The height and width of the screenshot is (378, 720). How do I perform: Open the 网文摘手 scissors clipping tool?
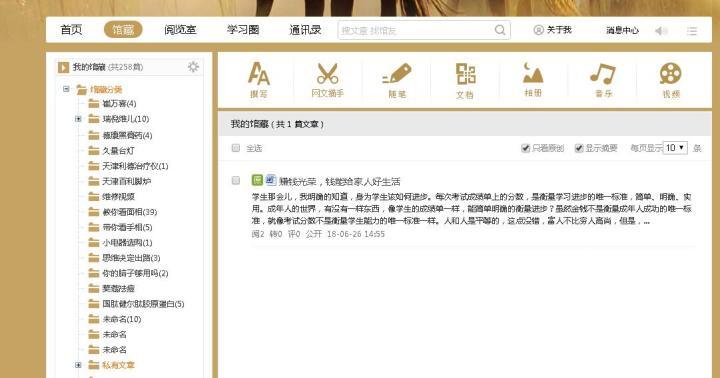(x=327, y=80)
